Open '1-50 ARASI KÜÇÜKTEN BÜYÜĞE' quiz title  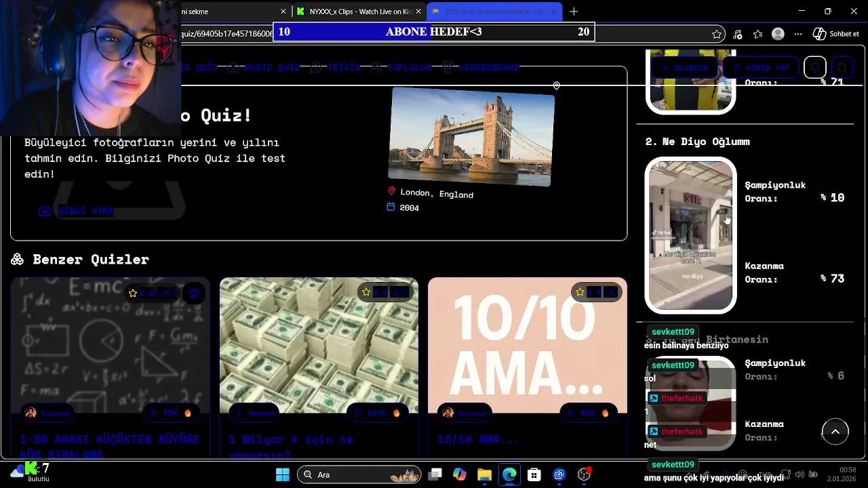pyautogui.click(x=109, y=446)
